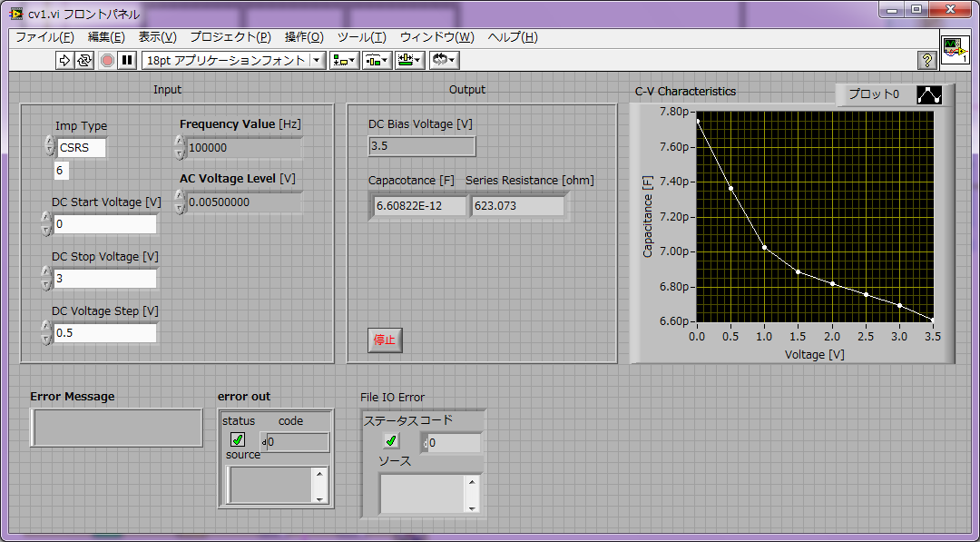Open the Align Objects toolbar dropdown
The image size is (980, 542).
tap(345, 60)
